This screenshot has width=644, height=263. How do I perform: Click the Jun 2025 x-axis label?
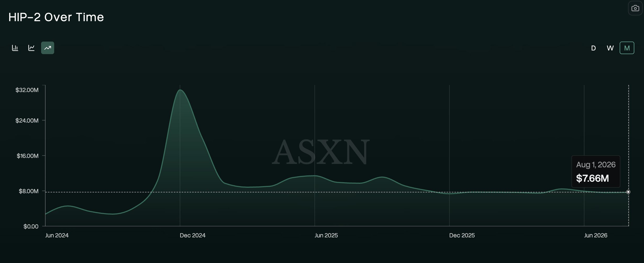(326, 235)
